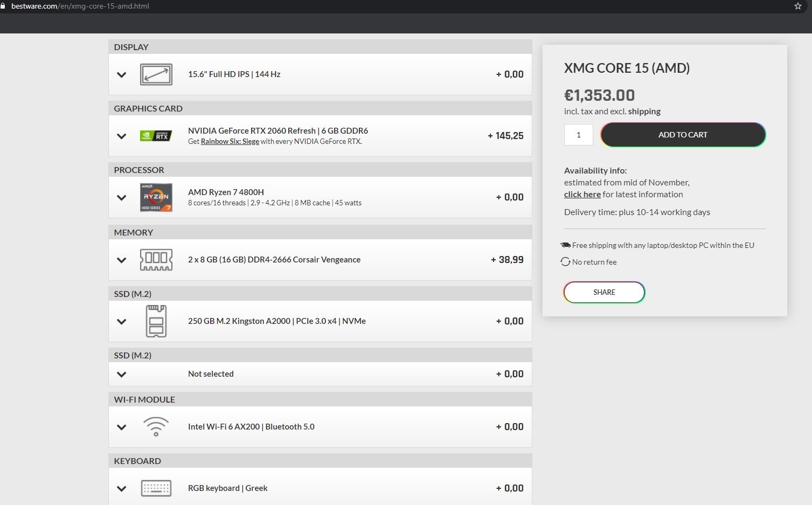Image resolution: width=812 pixels, height=505 pixels.
Task: Click the bestware.com URL in address bar
Action: point(80,6)
